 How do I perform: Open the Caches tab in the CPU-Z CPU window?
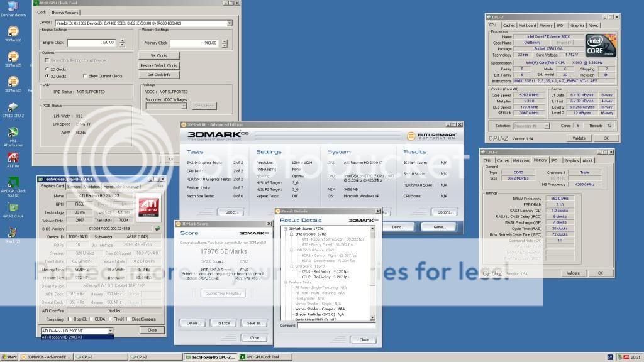coord(509,25)
